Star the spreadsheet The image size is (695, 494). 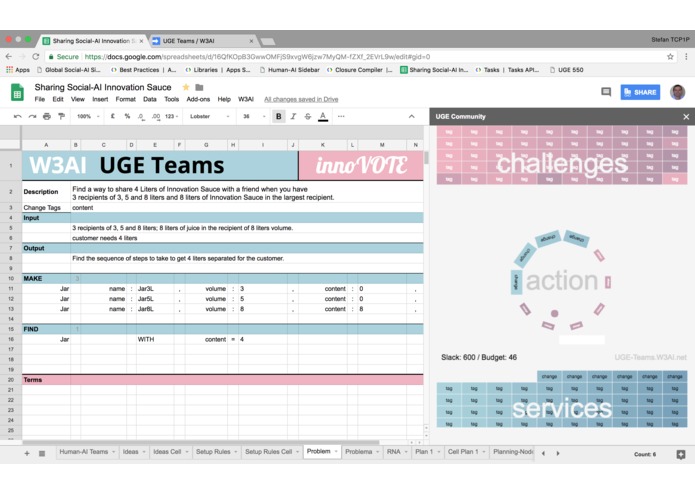point(186,87)
